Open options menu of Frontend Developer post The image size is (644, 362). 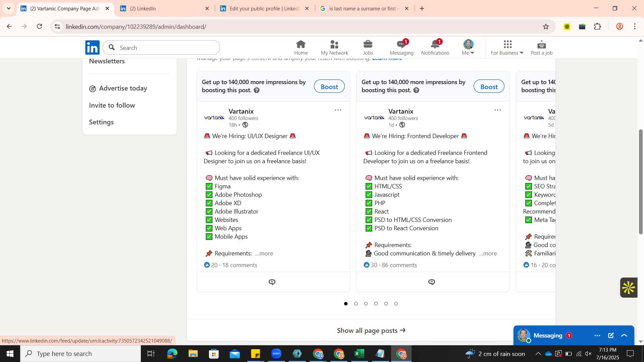[497, 110]
